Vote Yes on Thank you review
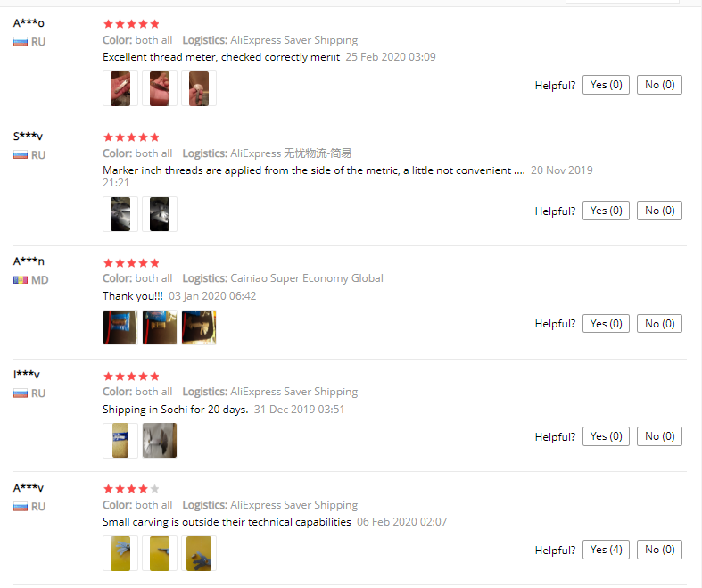Image resolution: width=702 pixels, height=588 pixels. [x=606, y=324]
